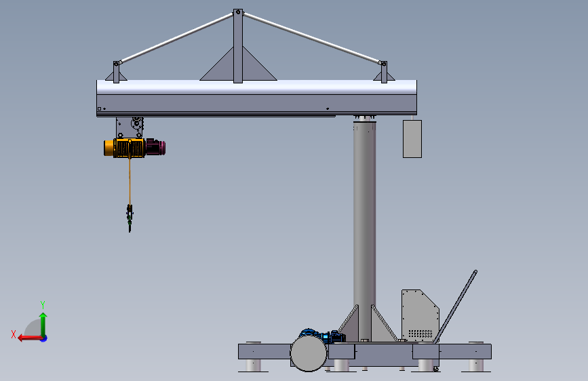Select the left tie rod bracket on the beam
This screenshot has height=381, width=588.
116,72
